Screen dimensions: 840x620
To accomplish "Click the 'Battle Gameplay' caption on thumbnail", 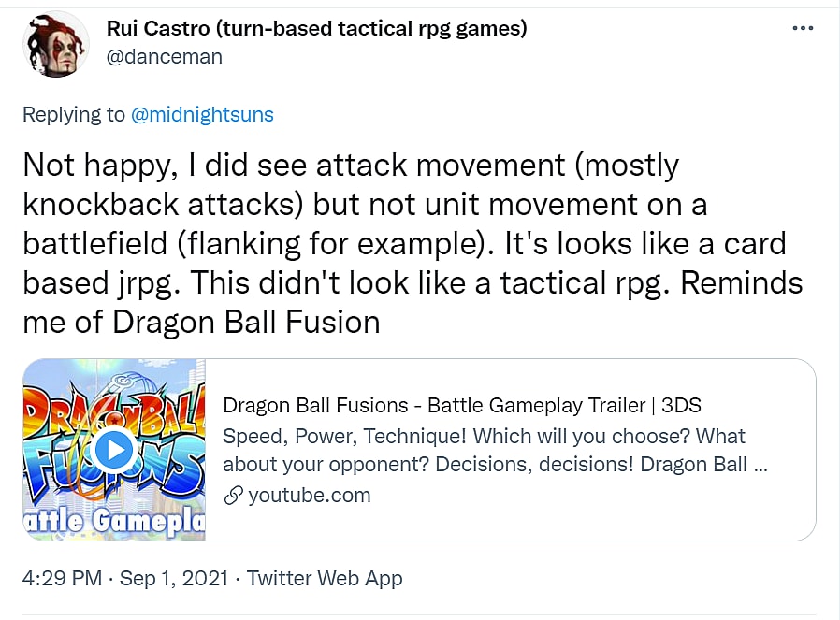I will point(114,520).
